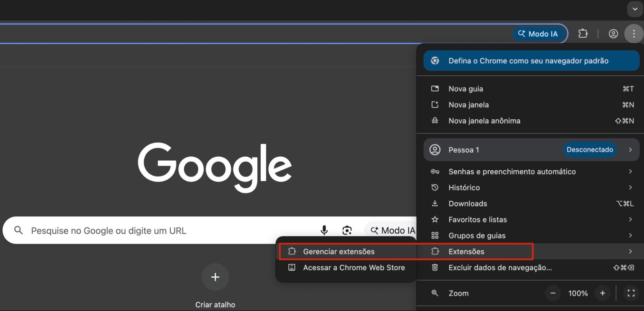Click the extensions puzzle icon in toolbar
Image resolution: width=644 pixels, height=311 pixels.
click(x=583, y=34)
